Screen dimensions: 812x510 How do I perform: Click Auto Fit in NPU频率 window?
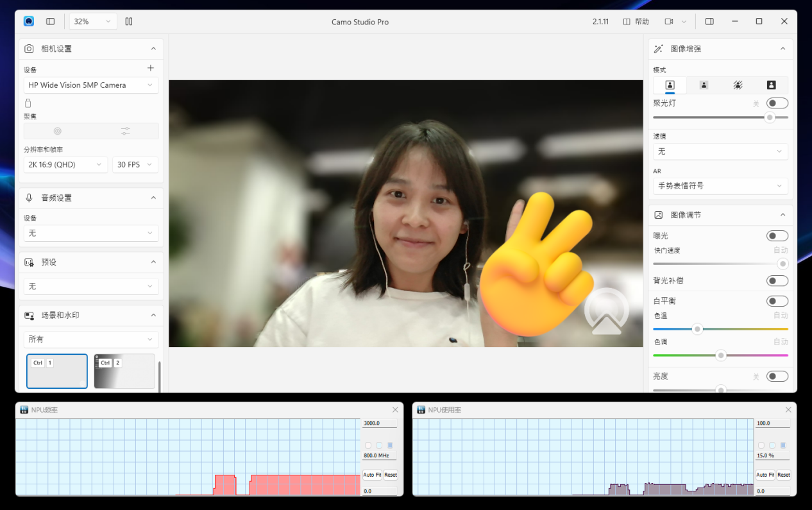[372, 475]
